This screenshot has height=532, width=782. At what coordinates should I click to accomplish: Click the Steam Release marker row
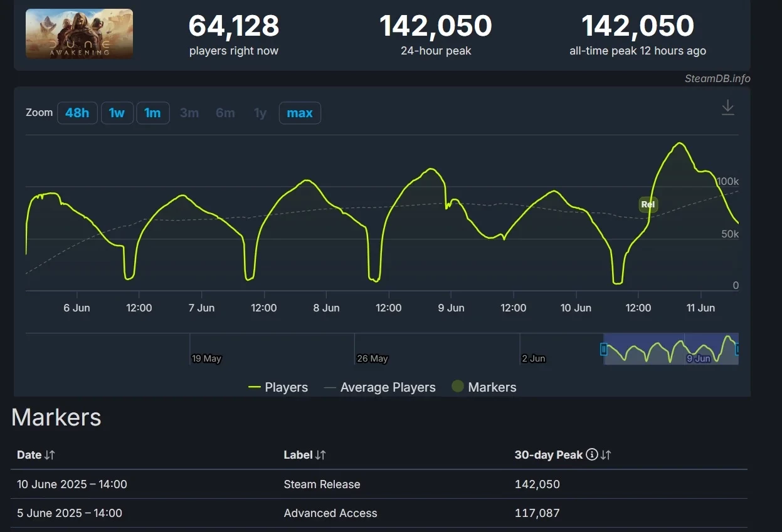[322, 484]
